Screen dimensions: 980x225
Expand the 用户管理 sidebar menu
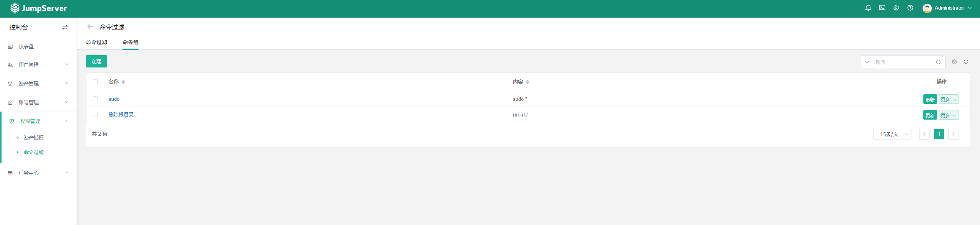pos(38,65)
